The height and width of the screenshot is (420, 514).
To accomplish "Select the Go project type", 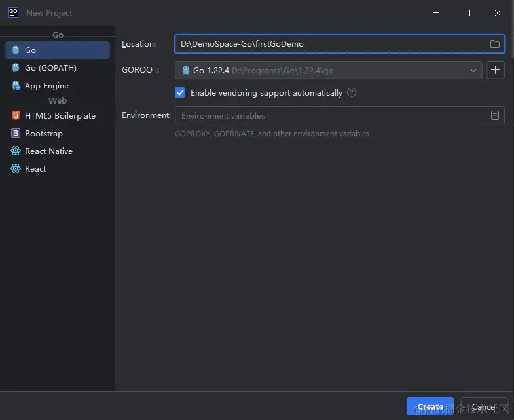I will pyautogui.click(x=58, y=50).
